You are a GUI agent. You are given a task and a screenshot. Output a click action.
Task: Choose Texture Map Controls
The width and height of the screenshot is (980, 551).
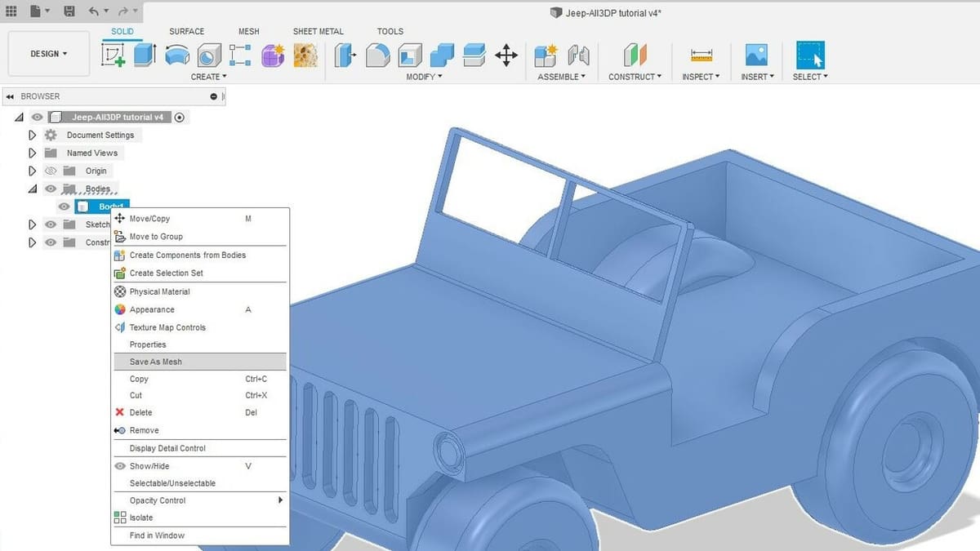tap(199, 327)
